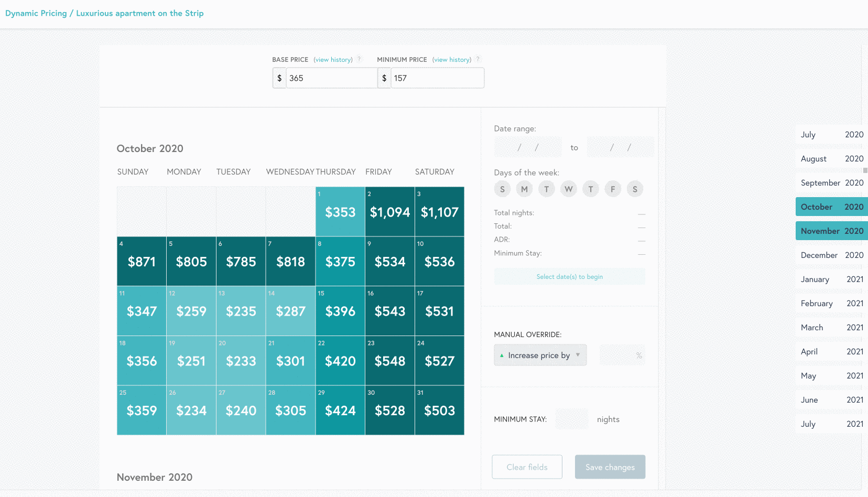
Task: Select October 9 priced $534
Action: click(x=390, y=261)
